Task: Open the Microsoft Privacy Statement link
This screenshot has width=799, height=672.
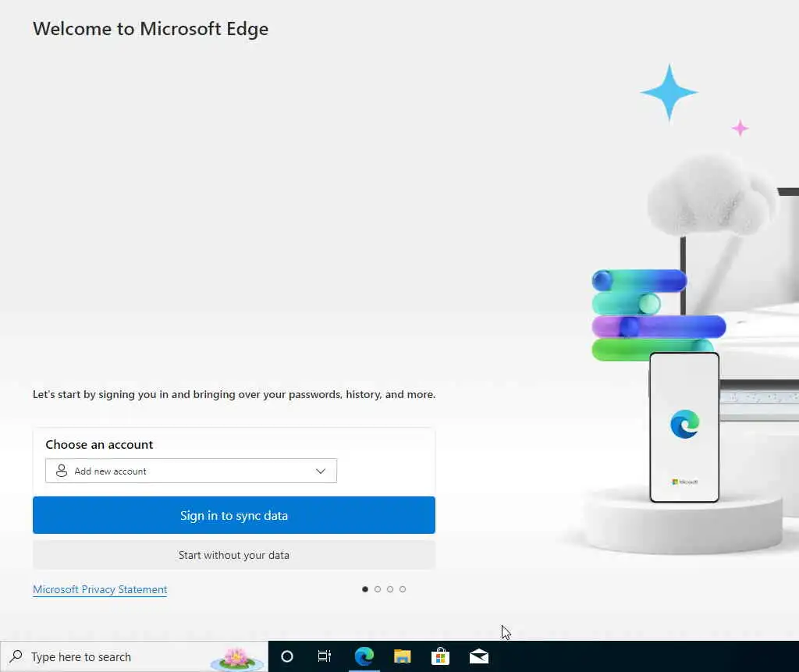Action: (100, 589)
